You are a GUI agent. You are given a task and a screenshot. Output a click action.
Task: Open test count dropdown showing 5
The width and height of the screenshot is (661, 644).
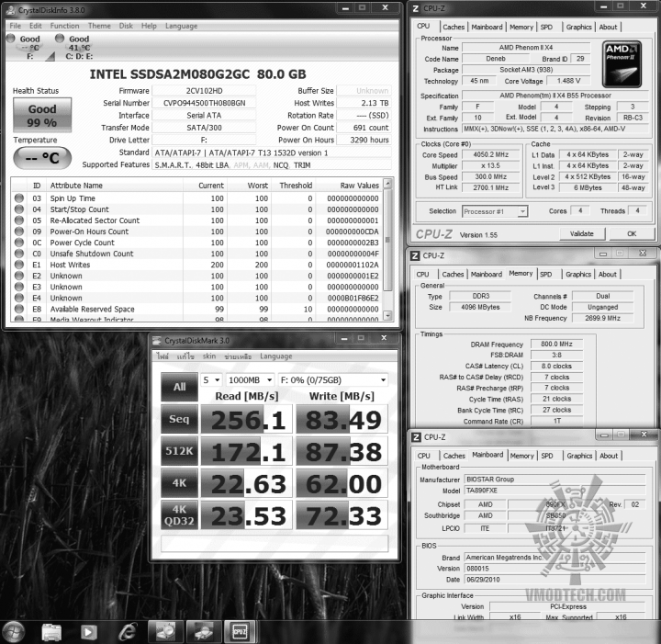coord(211,380)
